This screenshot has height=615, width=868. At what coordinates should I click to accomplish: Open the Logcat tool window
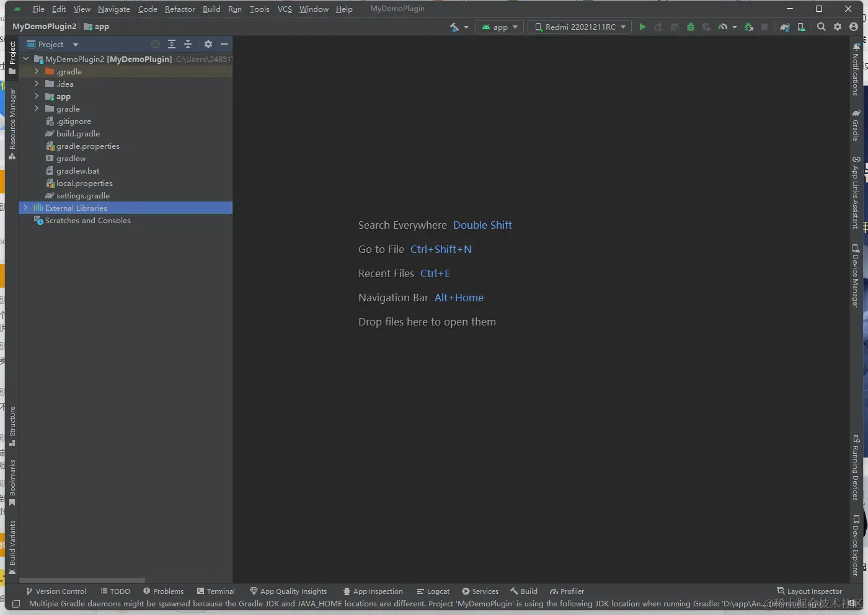coord(433,591)
